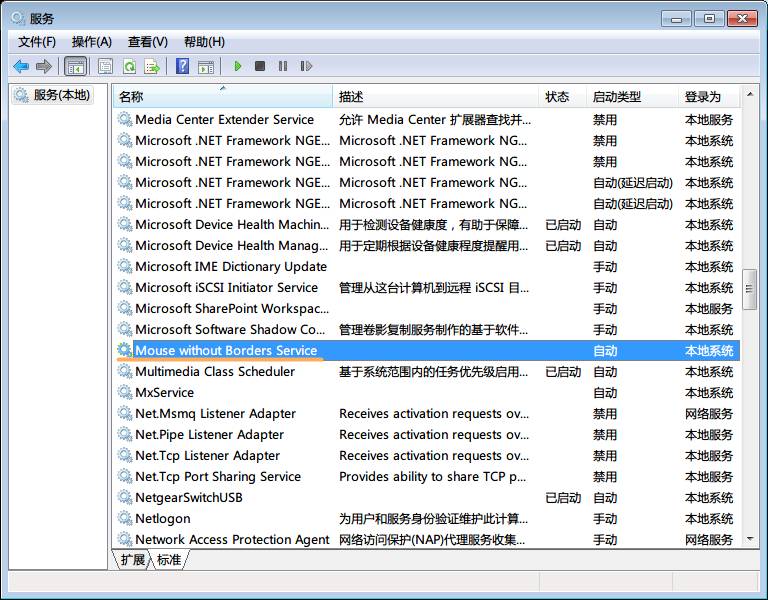The image size is (768, 600).
Task: Click 自动 startup type of MxService
Action: (605, 393)
